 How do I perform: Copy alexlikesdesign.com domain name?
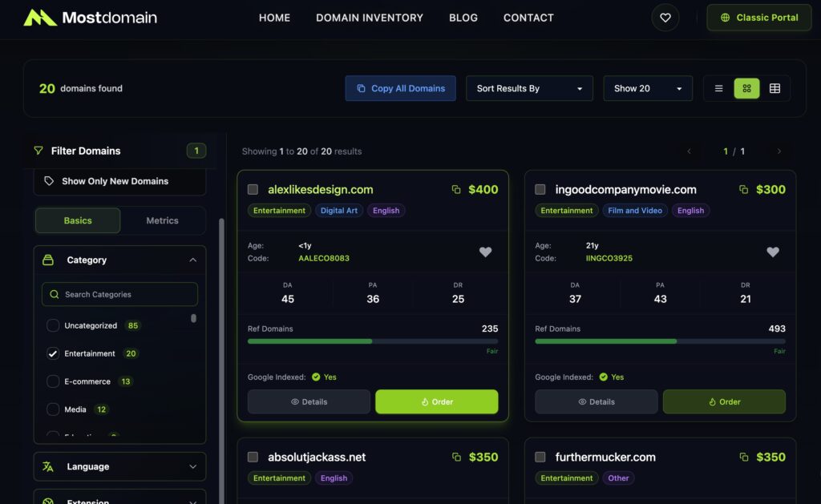[456, 189]
